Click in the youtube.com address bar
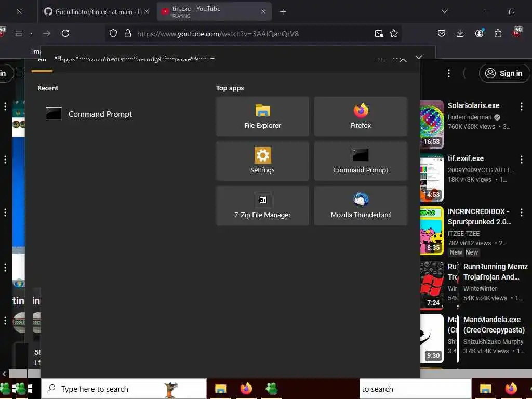The height and width of the screenshot is (399, 532). pos(253,34)
